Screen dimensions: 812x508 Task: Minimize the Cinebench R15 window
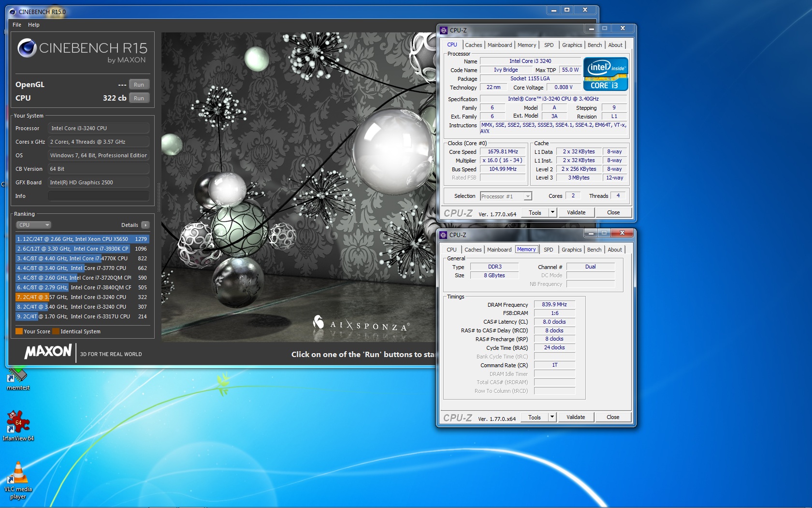[x=554, y=10]
